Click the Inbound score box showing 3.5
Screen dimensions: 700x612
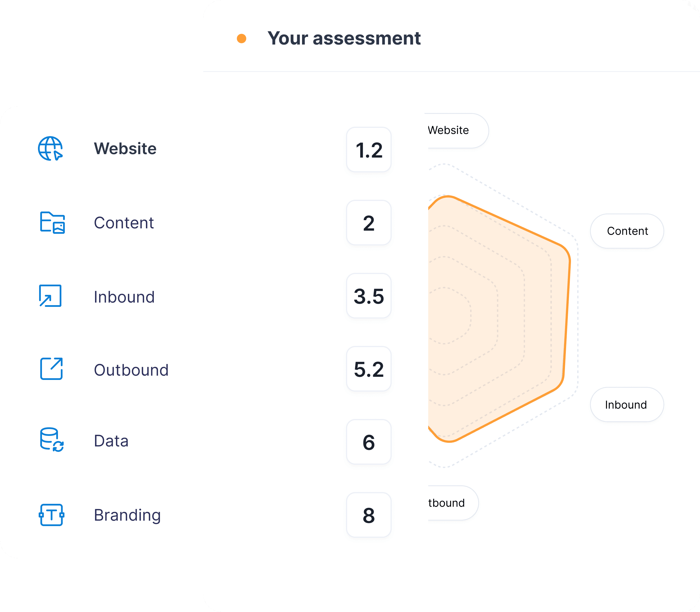coord(369,296)
